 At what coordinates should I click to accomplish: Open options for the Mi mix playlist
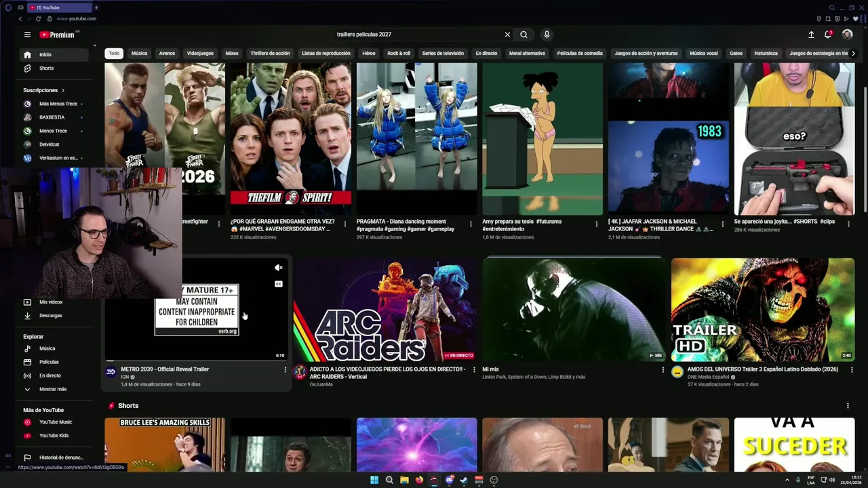pyautogui.click(x=663, y=370)
